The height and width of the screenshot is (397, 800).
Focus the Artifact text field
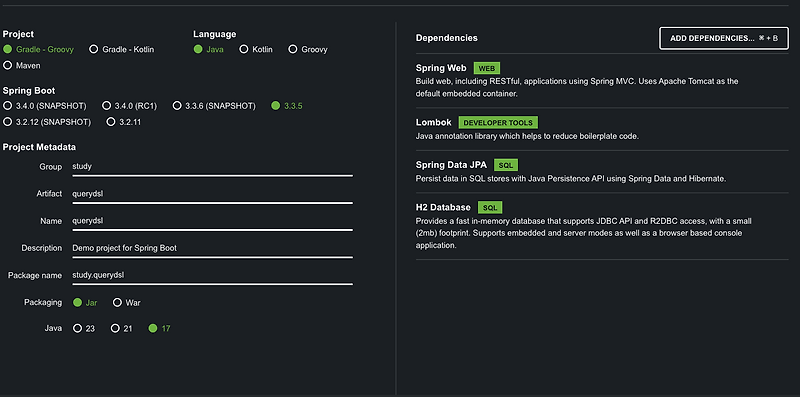click(x=212, y=194)
